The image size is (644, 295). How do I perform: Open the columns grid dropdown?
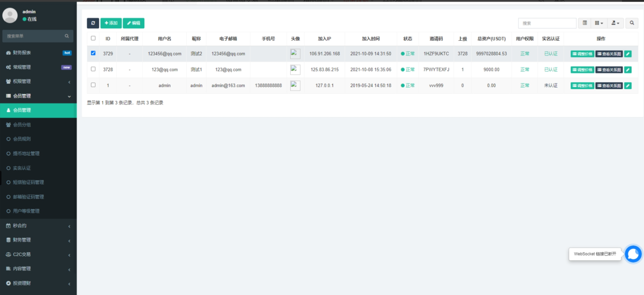(599, 23)
